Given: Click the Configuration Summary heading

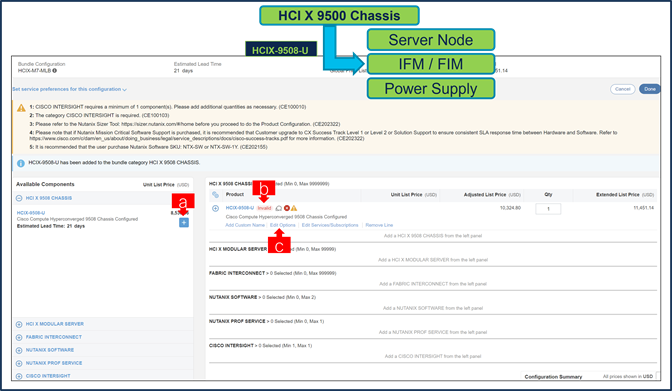Looking at the screenshot, I should 553,376.
